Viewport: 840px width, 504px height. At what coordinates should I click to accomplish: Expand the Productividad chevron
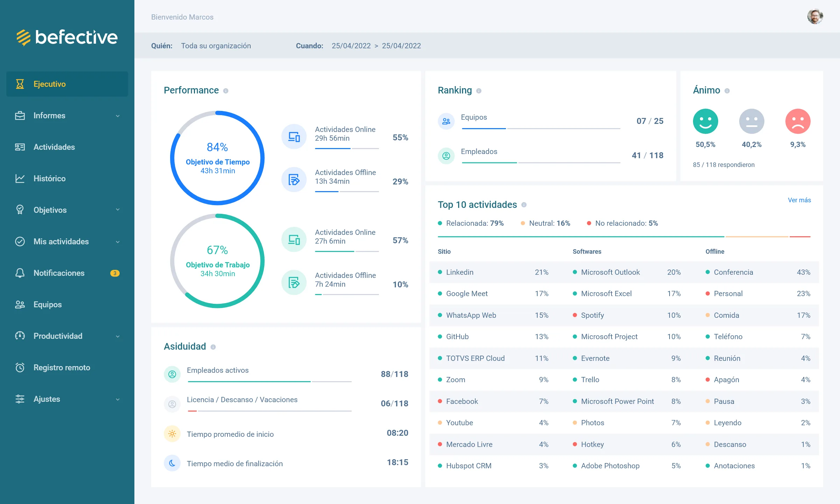(x=118, y=336)
